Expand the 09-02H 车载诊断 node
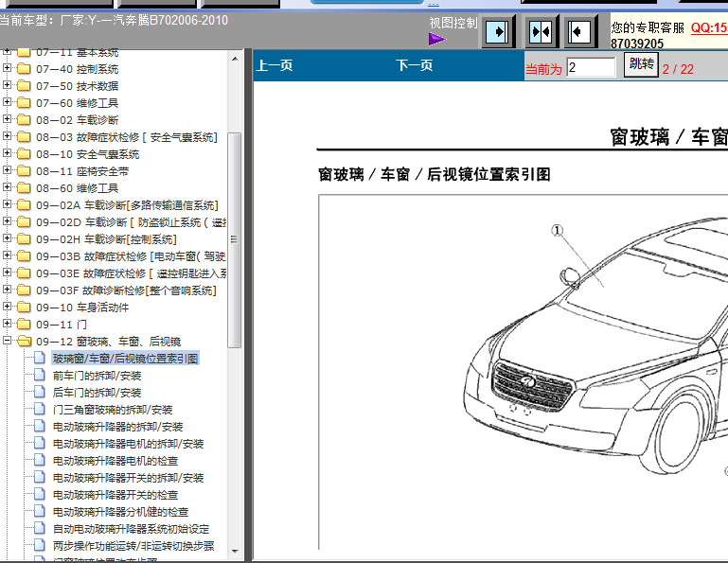This screenshot has height=563, width=728. coord(7,238)
